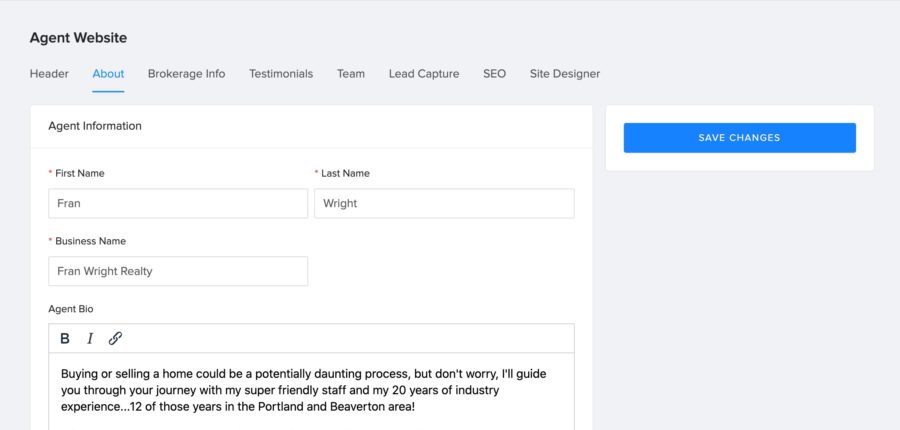Select the About tab
The width and height of the screenshot is (900, 430).
(x=108, y=73)
